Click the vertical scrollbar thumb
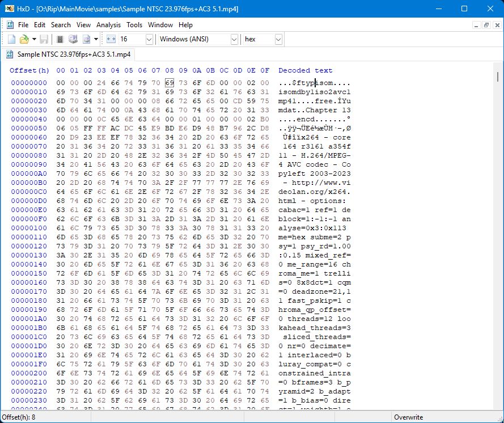The width and height of the screenshot is (504, 423). 498,77
